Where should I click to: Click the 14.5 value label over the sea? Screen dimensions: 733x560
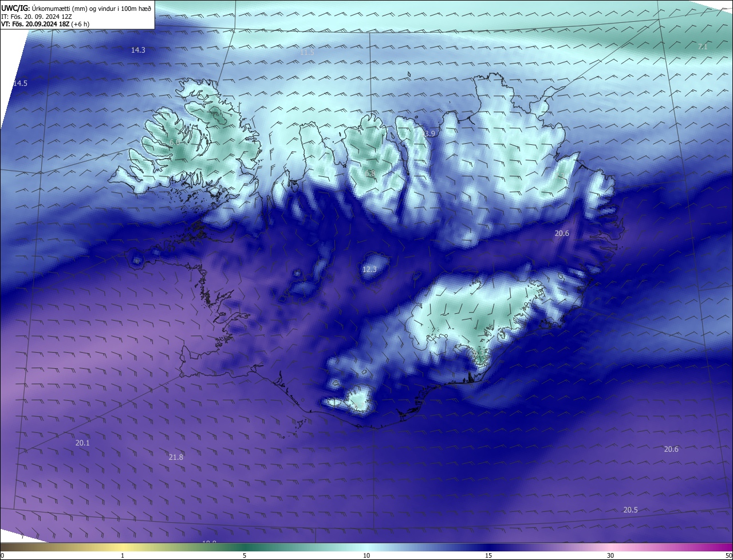pyautogui.click(x=20, y=84)
